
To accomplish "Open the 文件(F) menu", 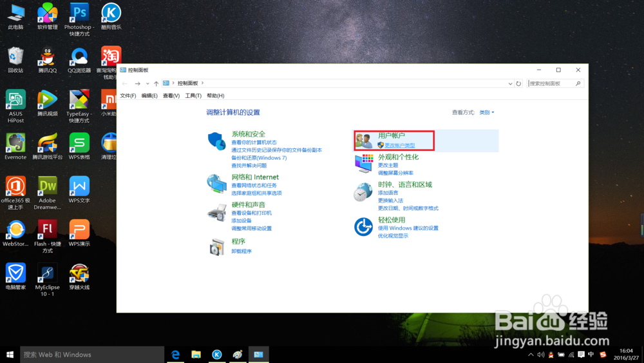I will 128,96.
